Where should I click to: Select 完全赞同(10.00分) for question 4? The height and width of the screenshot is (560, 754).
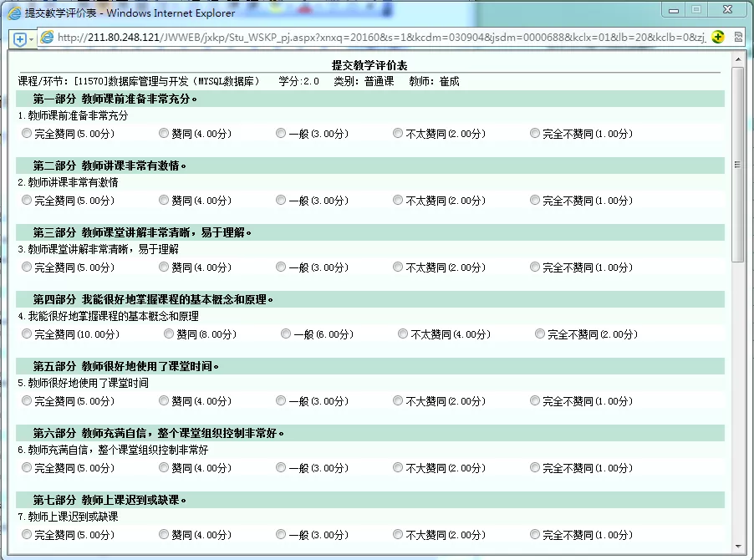click(27, 334)
